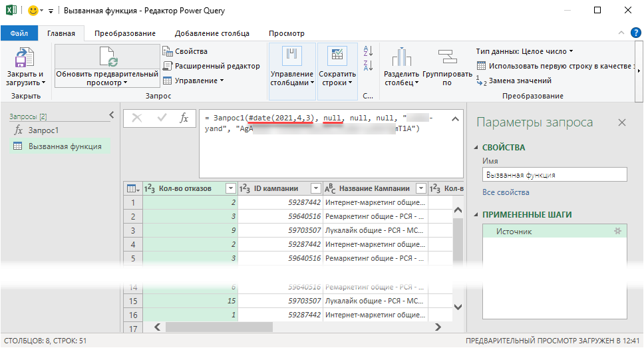Viewport: 644px width, 348px height.
Task: Click the Замена значений icon
Action: pyautogui.click(x=482, y=81)
